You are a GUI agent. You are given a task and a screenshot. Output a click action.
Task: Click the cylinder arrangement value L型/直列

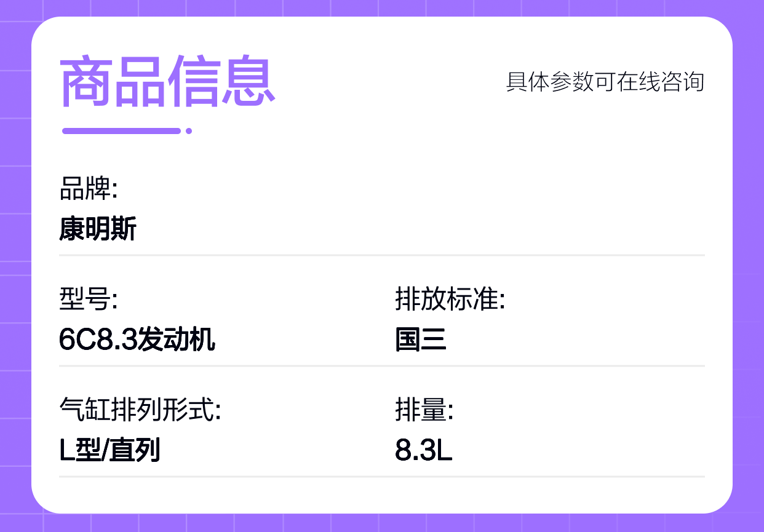109,451
